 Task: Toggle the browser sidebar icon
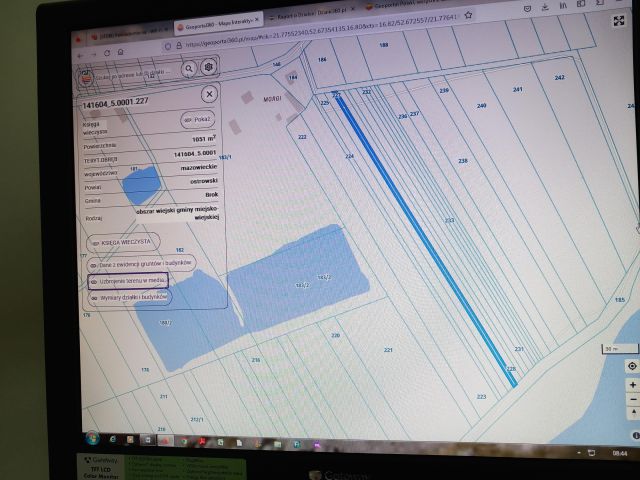point(581,4)
